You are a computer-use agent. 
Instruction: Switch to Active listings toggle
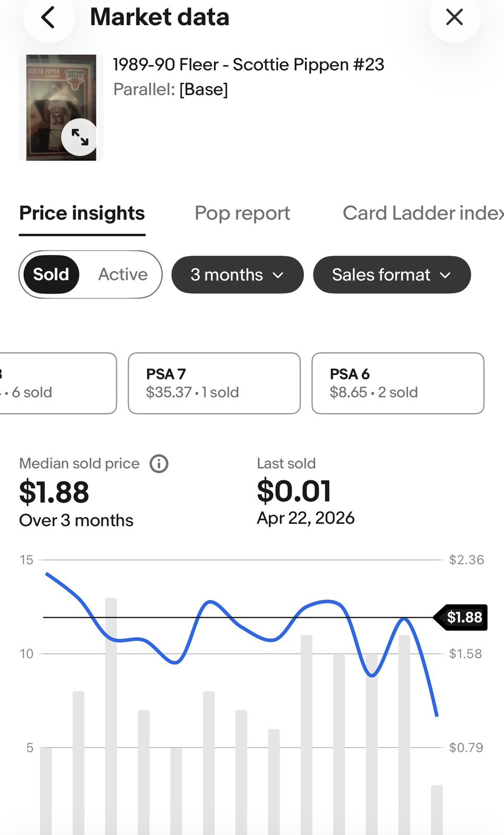pos(123,275)
